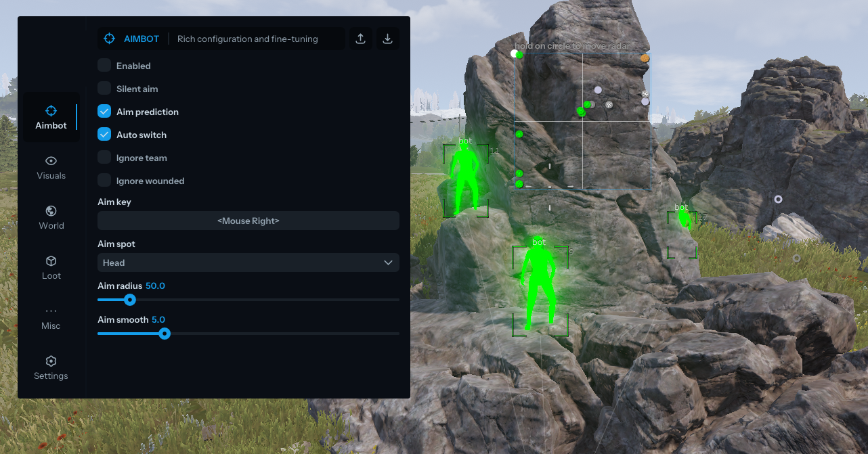Image resolution: width=868 pixels, height=454 pixels.
Task: Click the download config icon
Action: click(x=387, y=39)
